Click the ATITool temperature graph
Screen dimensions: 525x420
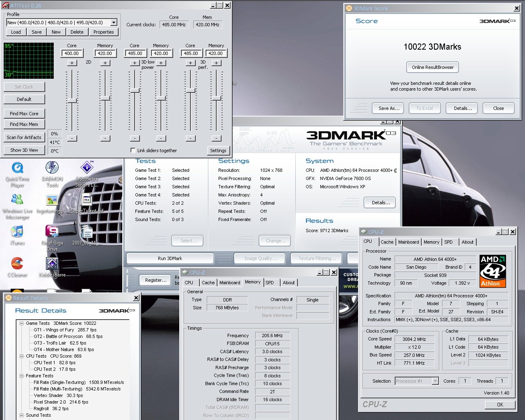pos(29,60)
